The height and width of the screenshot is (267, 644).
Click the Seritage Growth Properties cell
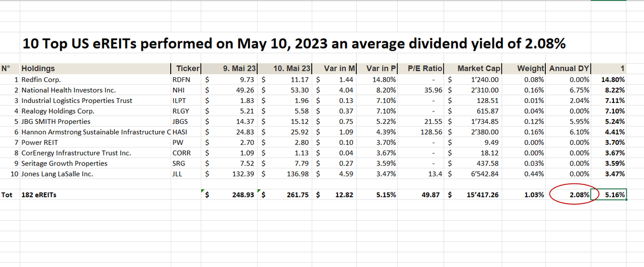click(94, 164)
